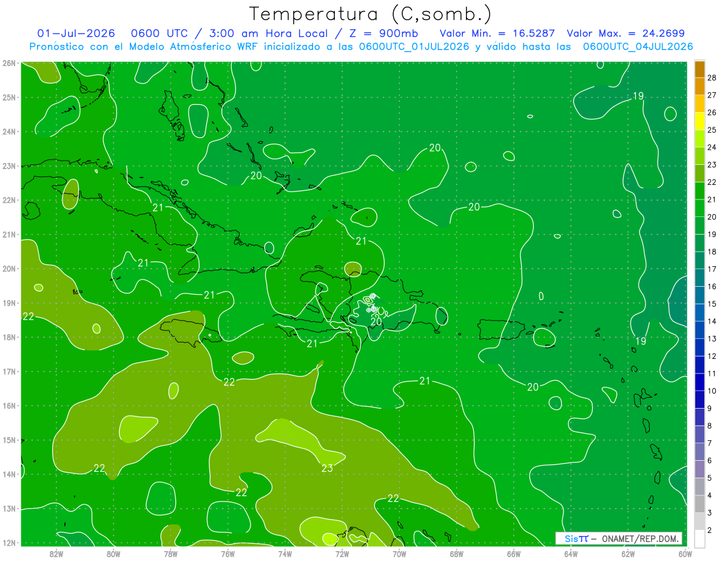Click the "23" contour label on the map

pos(327,468)
